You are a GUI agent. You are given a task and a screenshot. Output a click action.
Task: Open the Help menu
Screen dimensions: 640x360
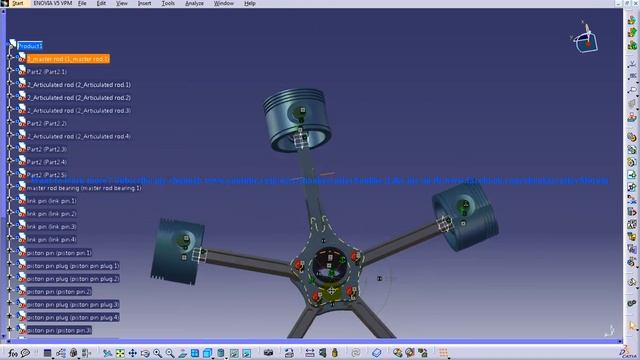249,3
